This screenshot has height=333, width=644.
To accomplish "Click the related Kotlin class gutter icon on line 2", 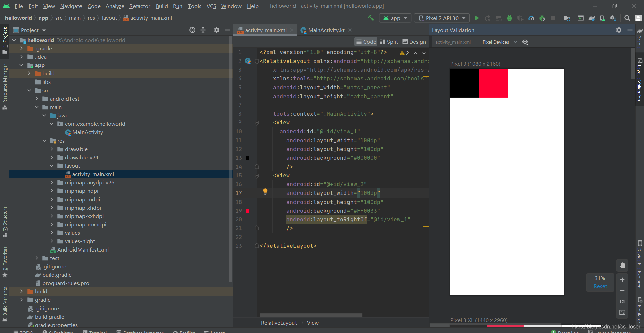I will (x=248, y=61).
